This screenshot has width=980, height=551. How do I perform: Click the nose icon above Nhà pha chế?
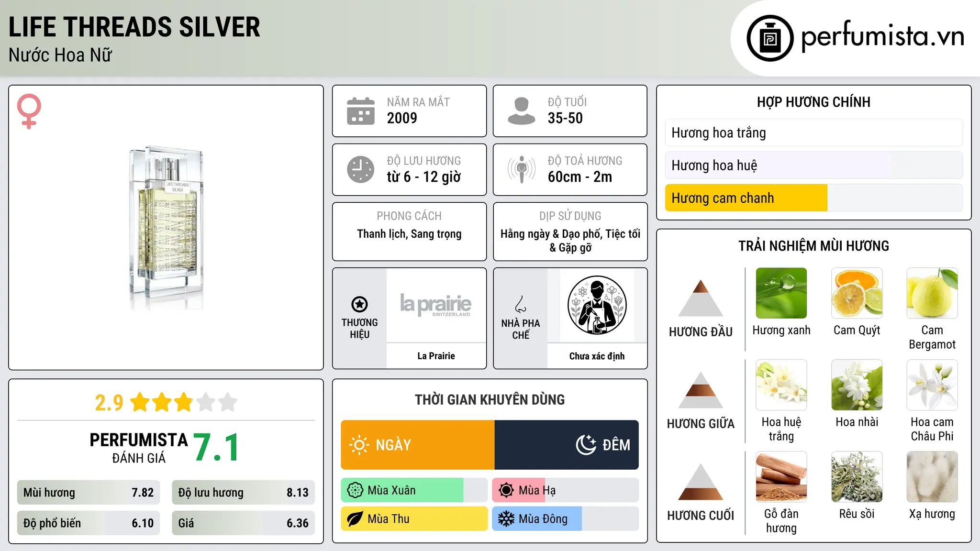click(x=521, y=304)
